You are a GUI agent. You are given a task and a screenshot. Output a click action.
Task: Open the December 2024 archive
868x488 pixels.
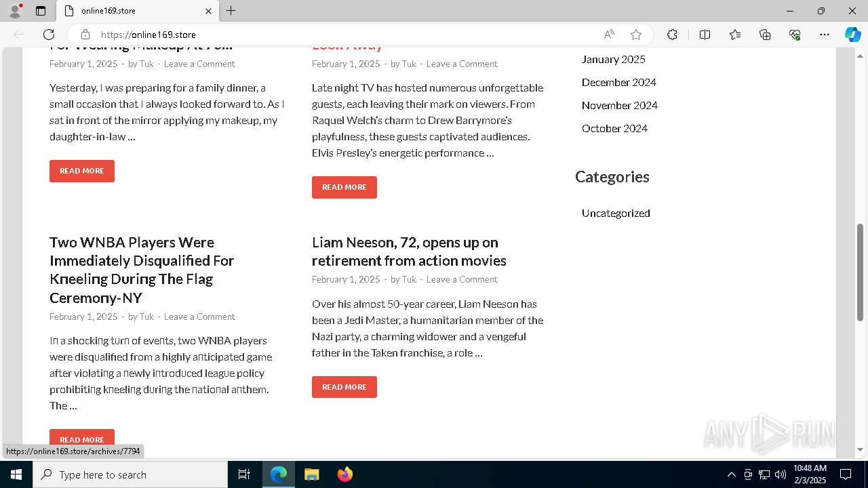(x=619, y=82)
